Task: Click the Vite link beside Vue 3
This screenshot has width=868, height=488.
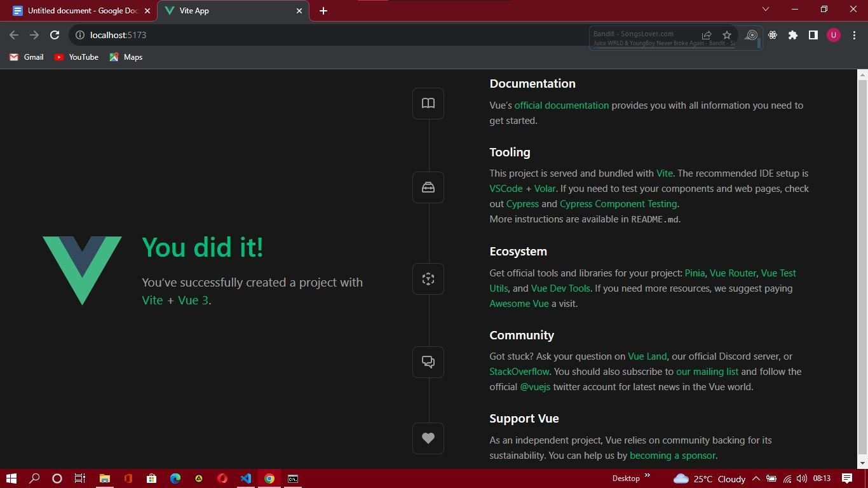Action: click(x=153, y=301)
